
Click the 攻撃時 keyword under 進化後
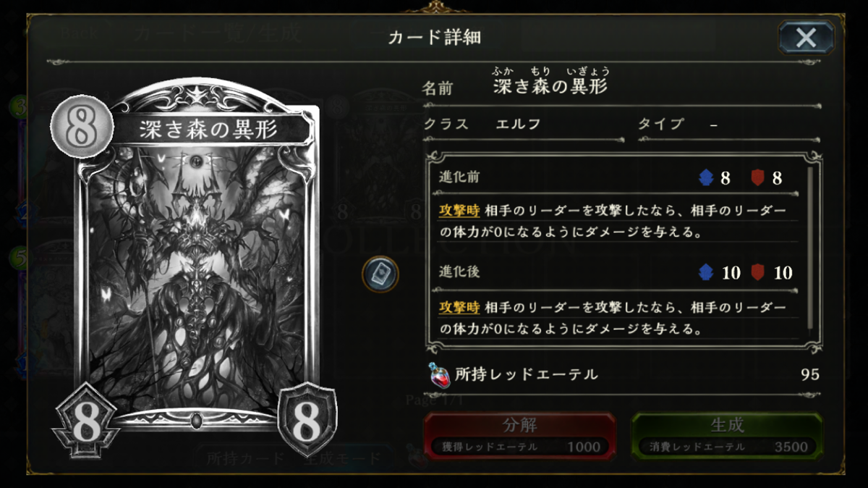(459, 307)
